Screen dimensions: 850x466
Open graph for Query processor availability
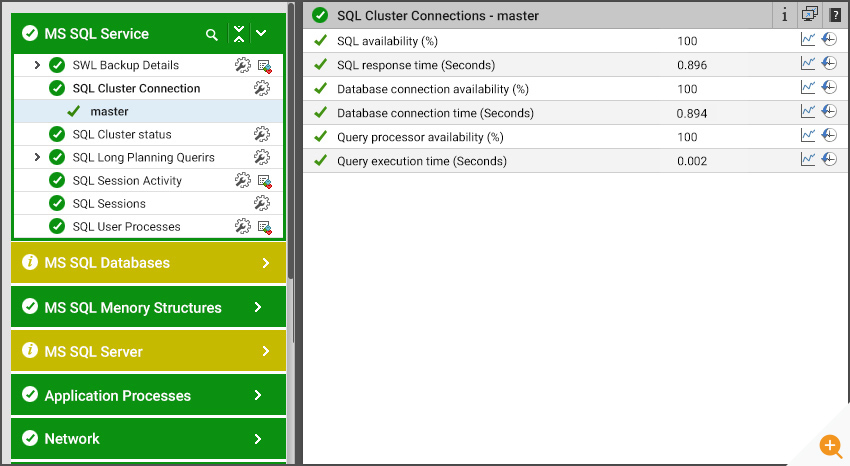click(808, 135)
